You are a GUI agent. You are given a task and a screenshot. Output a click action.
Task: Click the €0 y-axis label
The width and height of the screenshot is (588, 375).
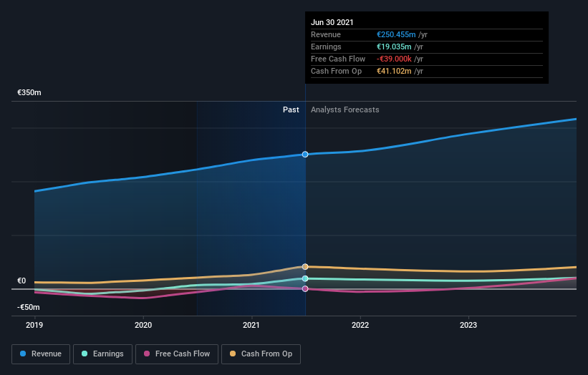(x=21, y=281)
